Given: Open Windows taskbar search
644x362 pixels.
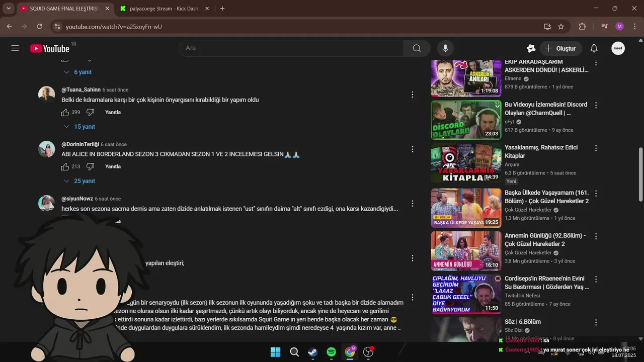Looking at the screenshot, I should coord(294,352).
